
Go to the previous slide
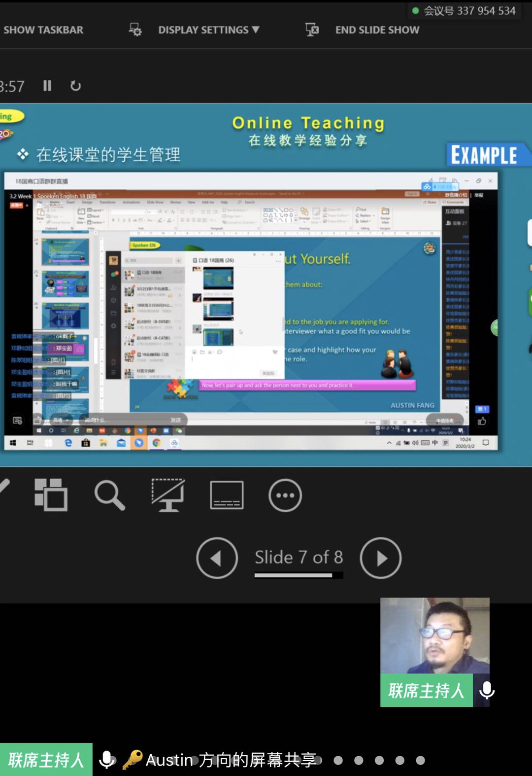pos(217,558)
